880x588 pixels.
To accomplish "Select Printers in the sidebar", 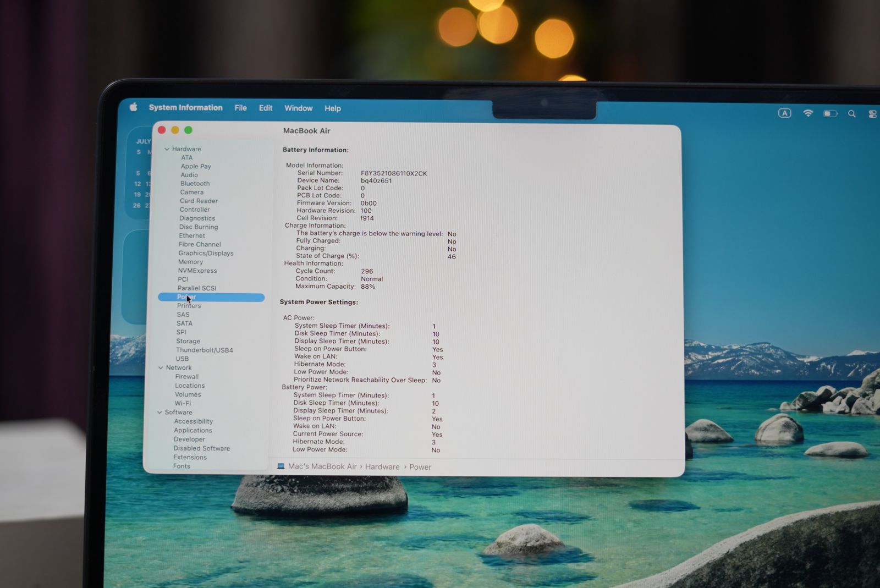I will [189, 306].
